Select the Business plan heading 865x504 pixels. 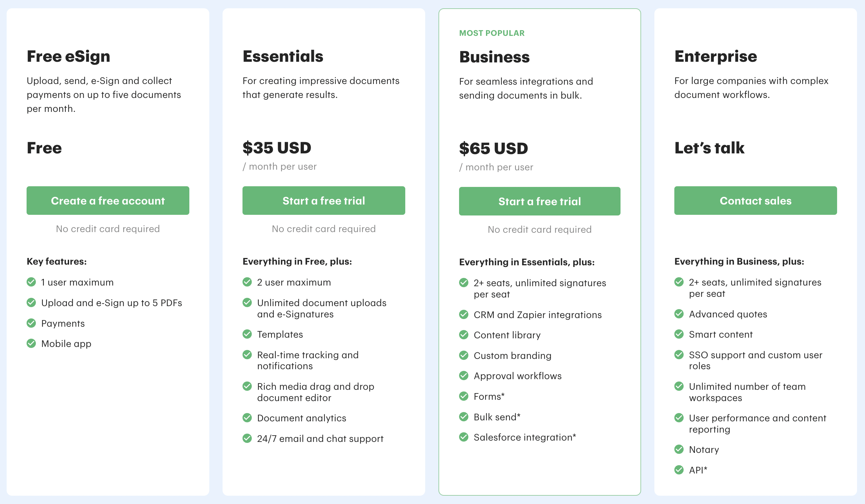point(494,57)
